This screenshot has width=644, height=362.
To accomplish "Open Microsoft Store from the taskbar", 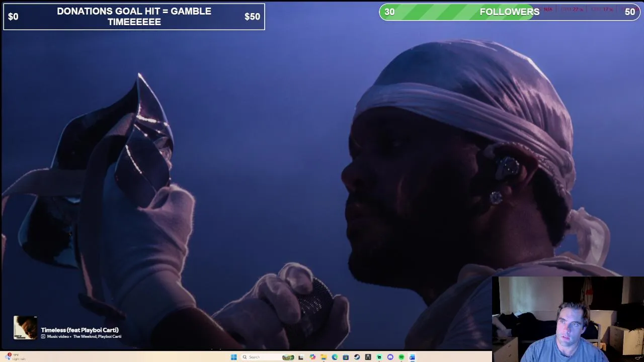I will click(346, 357).
